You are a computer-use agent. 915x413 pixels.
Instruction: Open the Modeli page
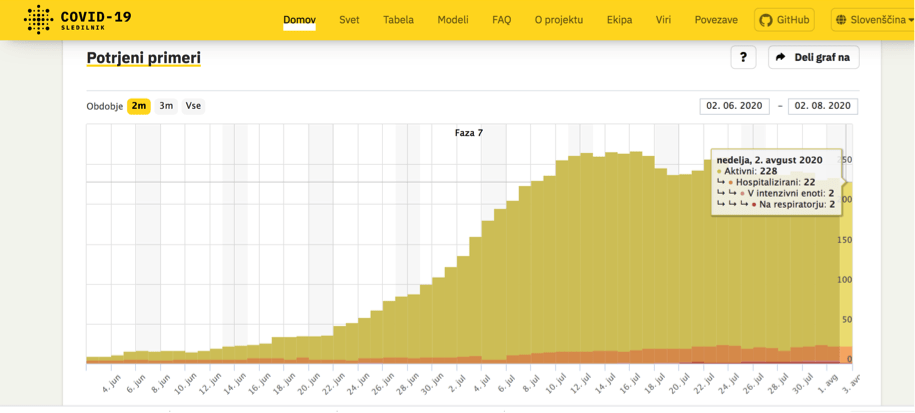point(452,20)
